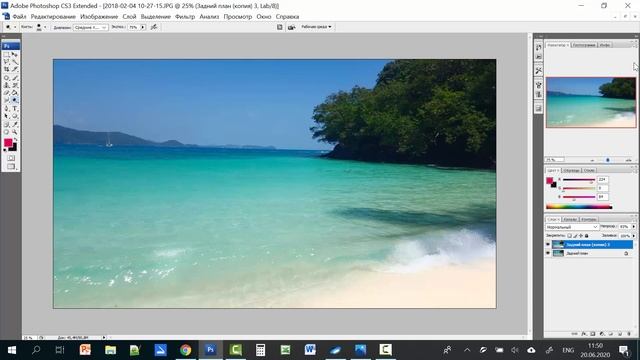
Task: Select the Rectangular Marquee tool
Action: (x=6, y=55)
